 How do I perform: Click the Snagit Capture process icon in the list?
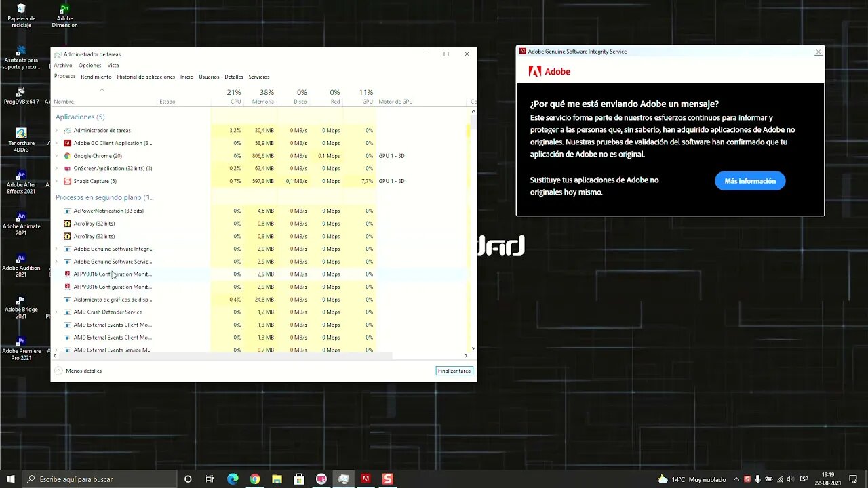(67, 181)
